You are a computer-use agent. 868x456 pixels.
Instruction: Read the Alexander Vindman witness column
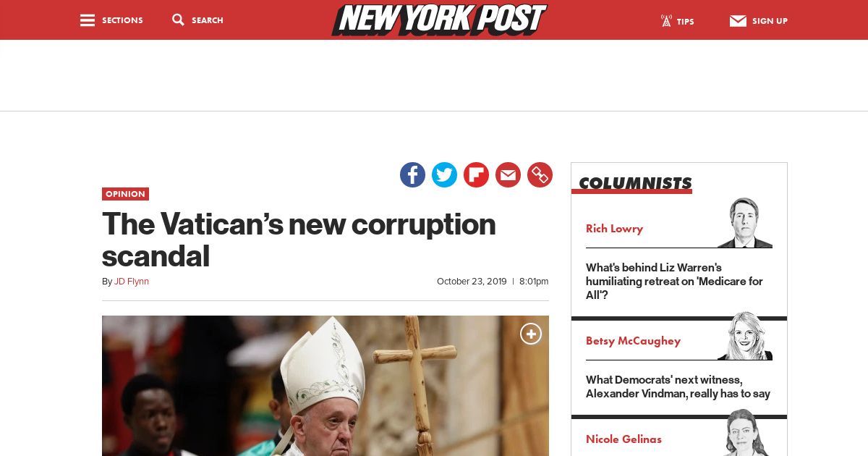[x=678, y=387]
